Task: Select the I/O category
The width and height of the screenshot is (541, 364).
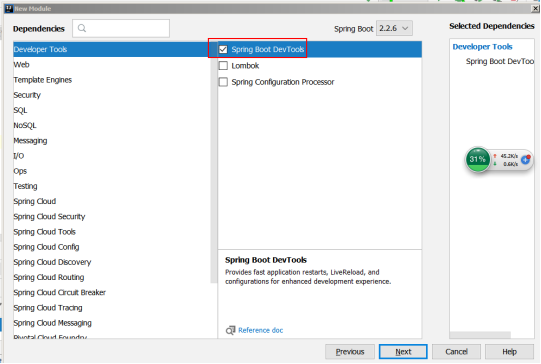Action: click(111, 156)
